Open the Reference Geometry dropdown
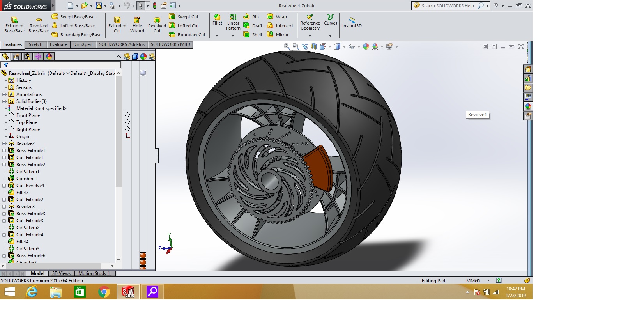 tap(310, 36)
